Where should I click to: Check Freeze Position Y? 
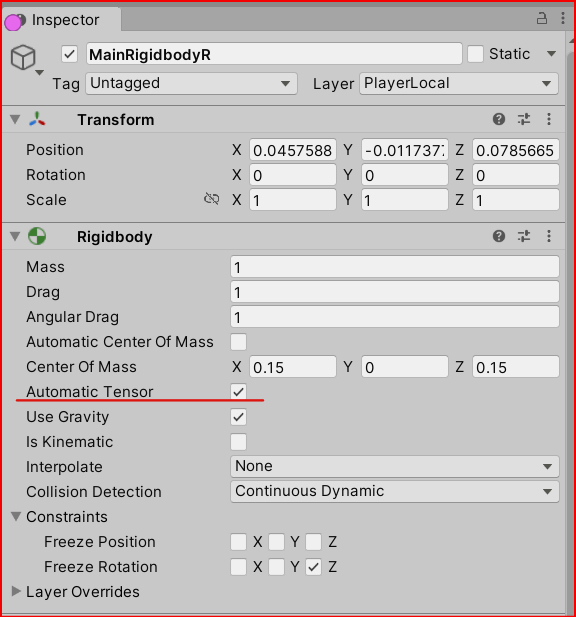[276, 541]
